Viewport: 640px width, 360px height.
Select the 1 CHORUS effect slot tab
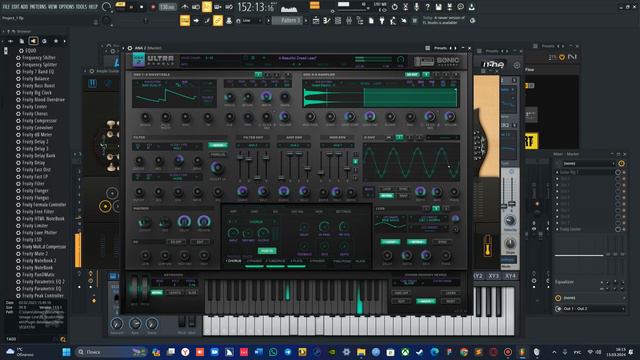233,261
